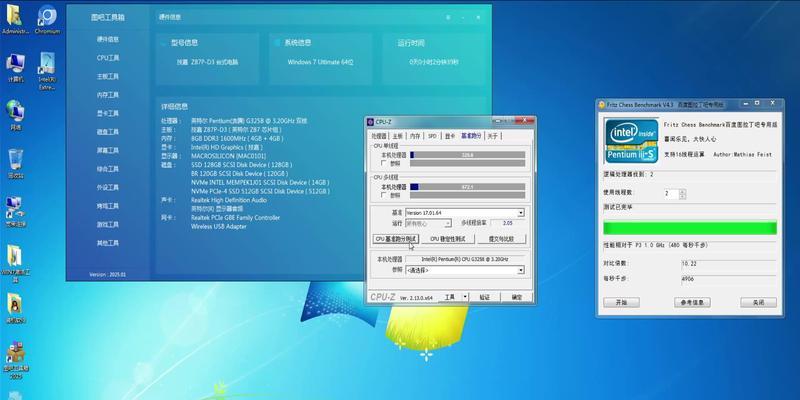Click the 型号信息 card icon

(163, 43)
